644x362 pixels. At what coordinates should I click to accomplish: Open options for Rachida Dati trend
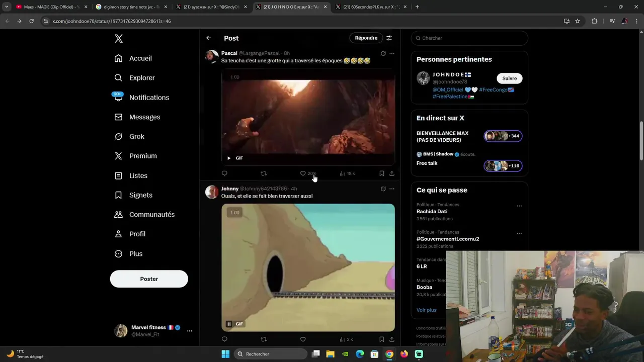(x=519, y=206)
